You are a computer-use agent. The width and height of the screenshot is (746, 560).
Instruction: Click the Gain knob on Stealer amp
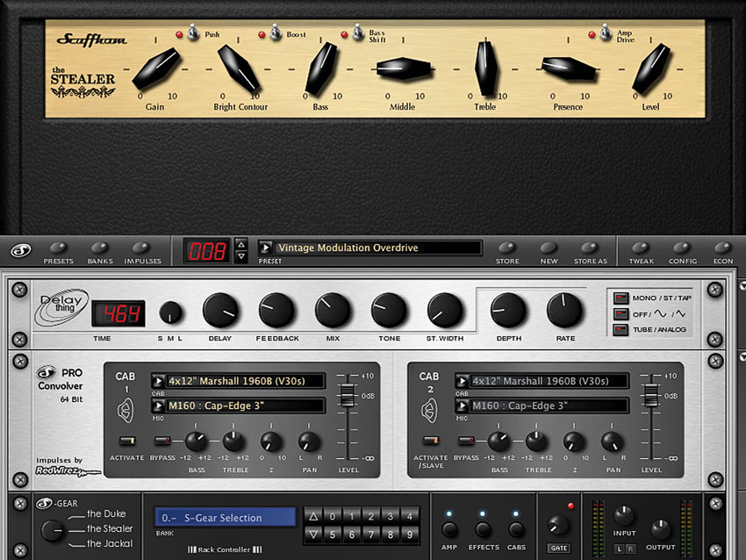[156, 68]
